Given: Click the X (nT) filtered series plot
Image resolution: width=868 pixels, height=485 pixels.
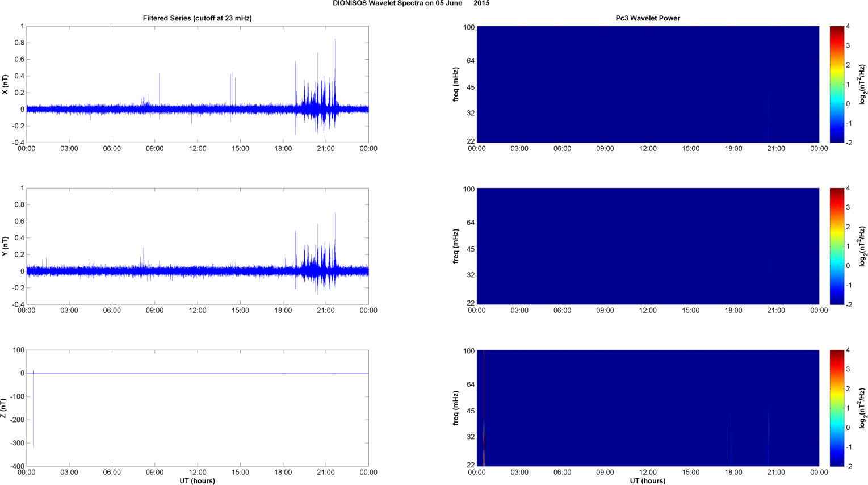Looking at the screenshot, I should pos(198,84).
